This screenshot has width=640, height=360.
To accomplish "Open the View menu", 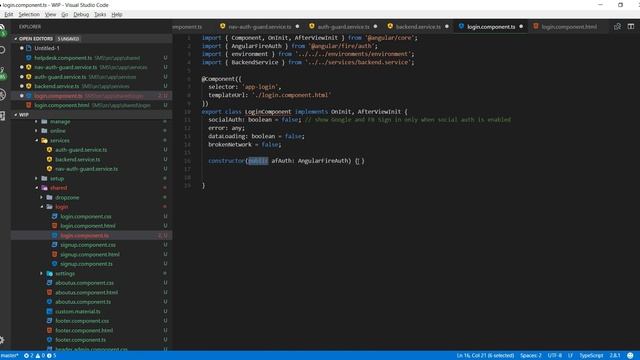I will (x=50, y=14).
